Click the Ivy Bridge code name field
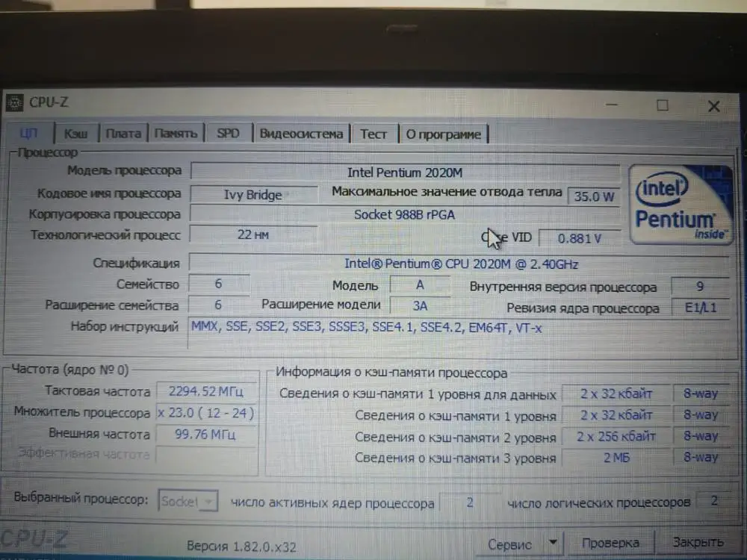The width and height of the screenshot is (747, 560). click(x=253, y=195)
